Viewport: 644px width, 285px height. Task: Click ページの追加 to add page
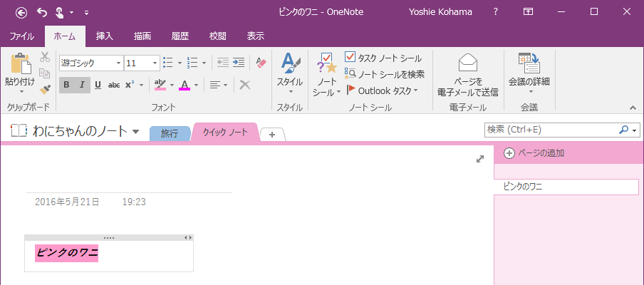[534, 153]
